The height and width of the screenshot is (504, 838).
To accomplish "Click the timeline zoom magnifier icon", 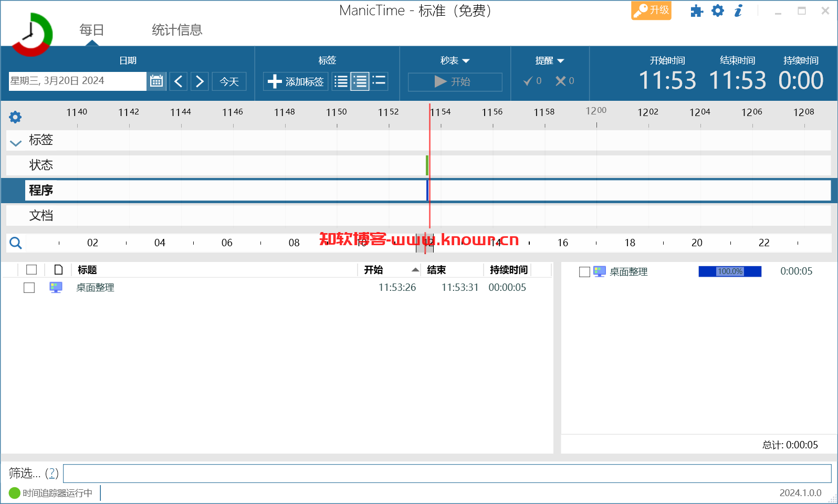I will coord(16,243).
